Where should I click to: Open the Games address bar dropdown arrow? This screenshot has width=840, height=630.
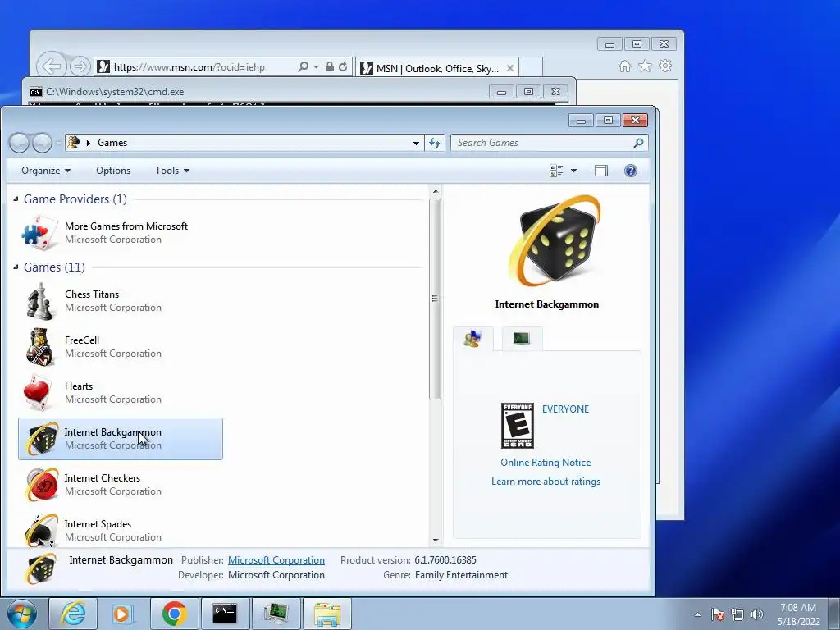tap(416, 143)
